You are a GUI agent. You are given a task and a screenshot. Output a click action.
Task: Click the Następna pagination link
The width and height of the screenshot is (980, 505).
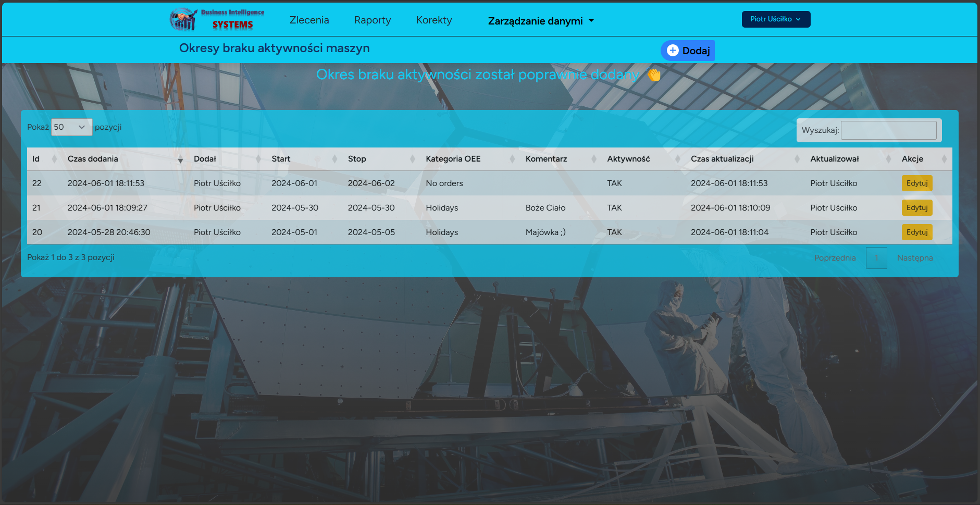pos(914,258)
